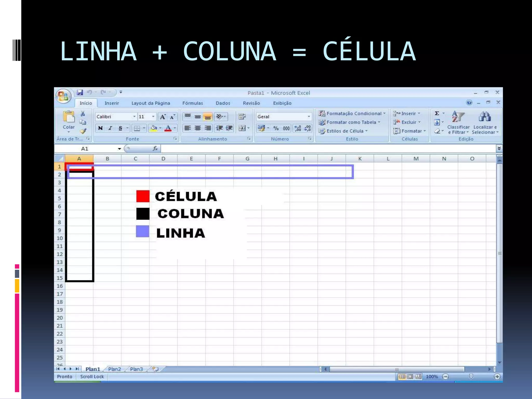The height and width of the screenshot is (399, 532).
Task: Undo the last action
Action: click(x=89, y=92)
